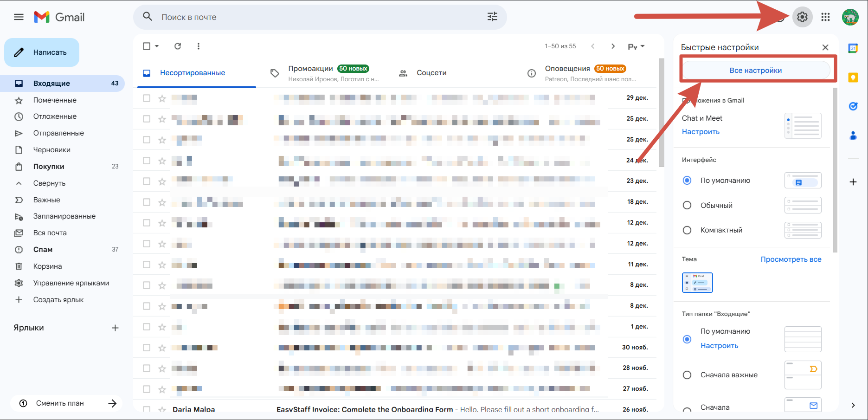The height and width of the screenshot is (420, 868).
Task: Click the refresh mail icon
Action: tap(178, 46)
